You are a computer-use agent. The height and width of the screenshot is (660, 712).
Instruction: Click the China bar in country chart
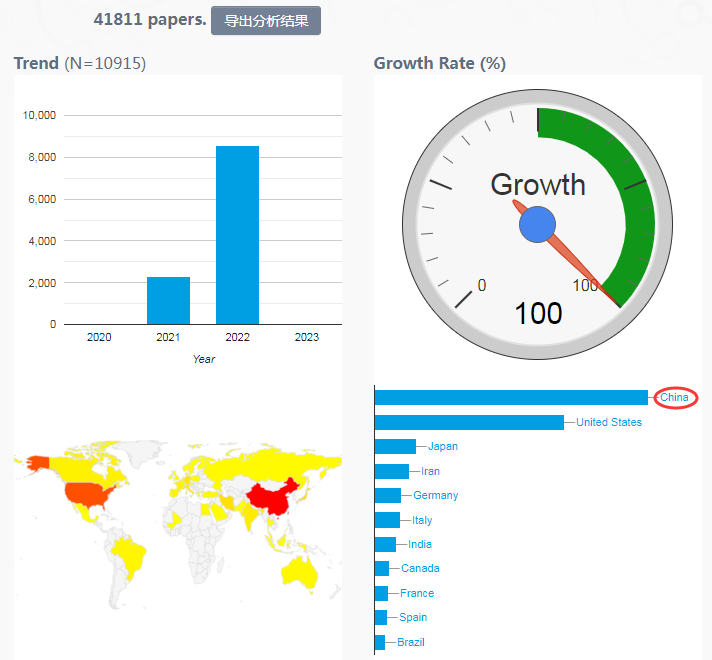(511, 398)
